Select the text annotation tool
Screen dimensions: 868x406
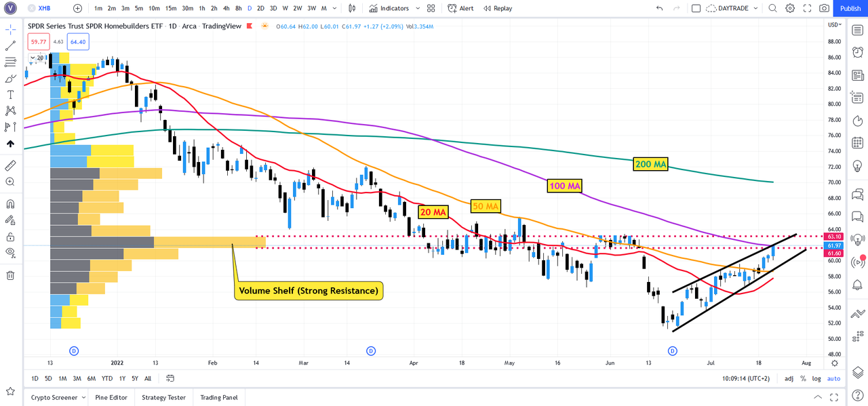(10, 95)
